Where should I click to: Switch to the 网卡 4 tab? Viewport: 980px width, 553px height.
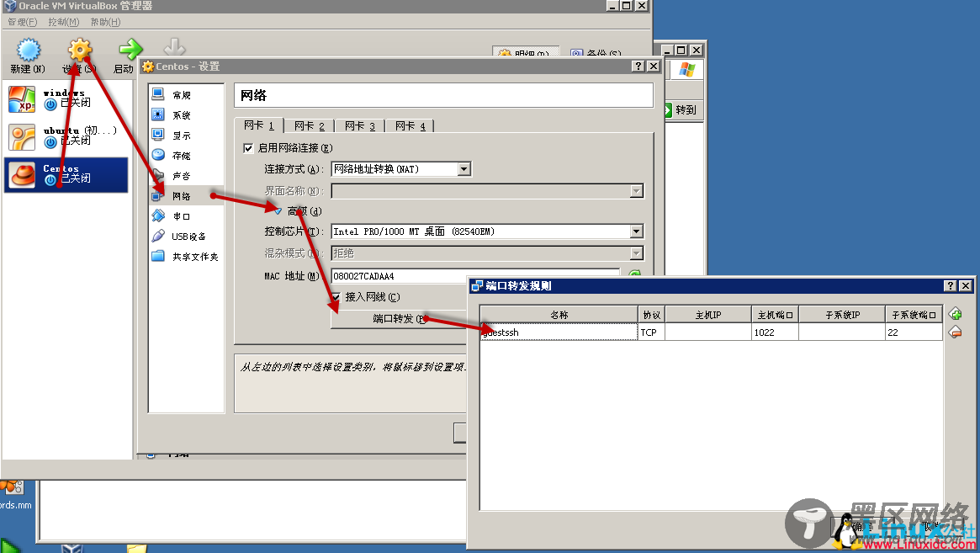pyautogui.click(x=410, y=125)
